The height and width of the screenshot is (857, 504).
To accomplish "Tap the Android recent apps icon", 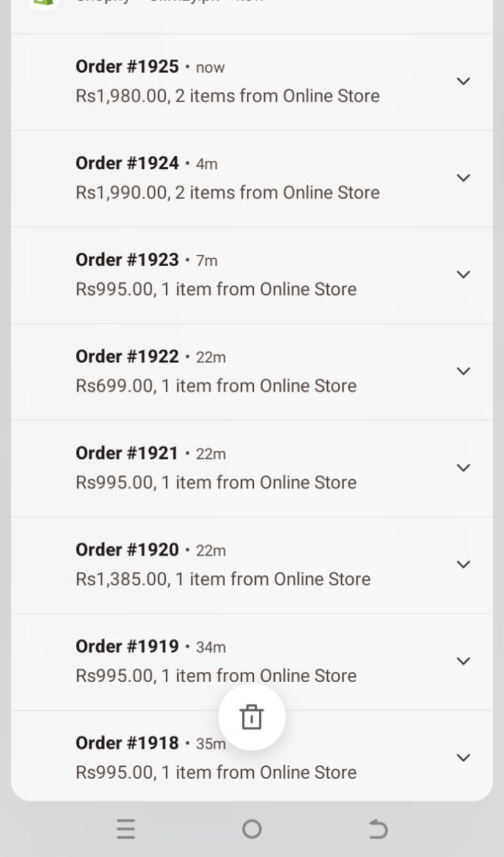I will [x=126, y=828].
